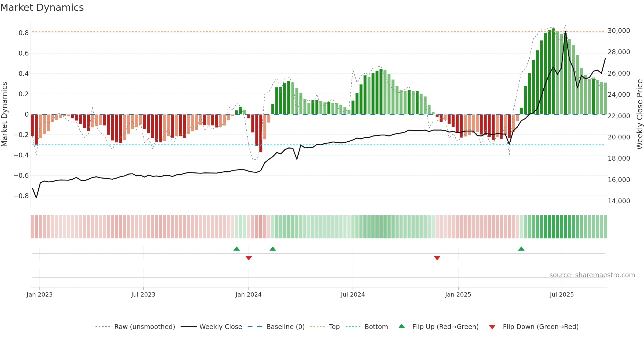Select the green flip-up marker after Jan 2024

[x=273, y=249]
